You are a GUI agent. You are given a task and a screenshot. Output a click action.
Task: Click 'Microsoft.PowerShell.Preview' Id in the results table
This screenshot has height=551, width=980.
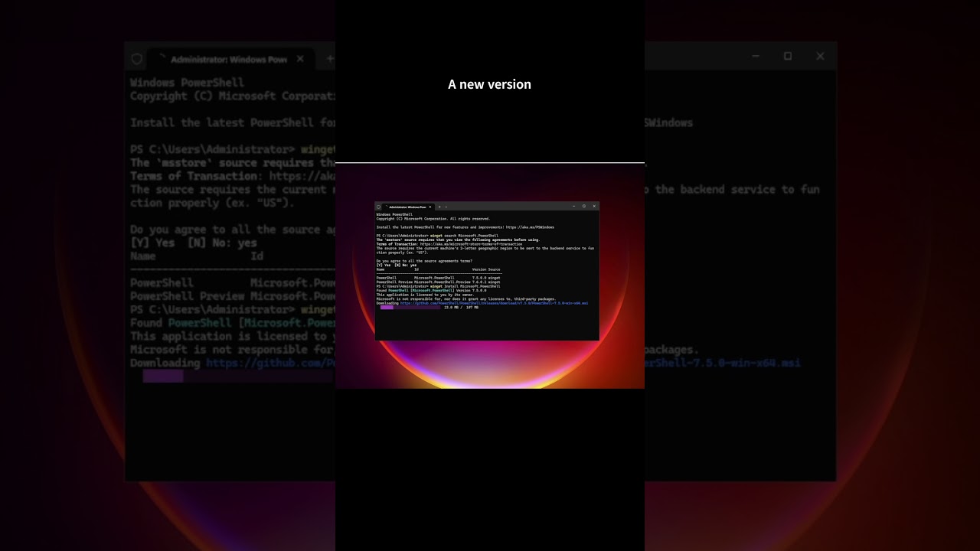(442, 282)
